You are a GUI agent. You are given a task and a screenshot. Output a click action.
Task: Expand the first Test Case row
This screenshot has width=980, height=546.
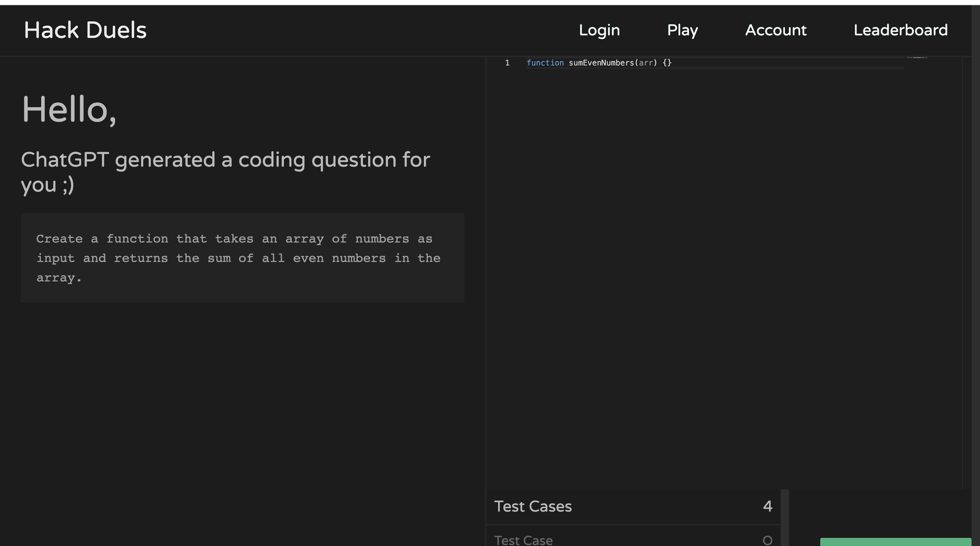523,540
